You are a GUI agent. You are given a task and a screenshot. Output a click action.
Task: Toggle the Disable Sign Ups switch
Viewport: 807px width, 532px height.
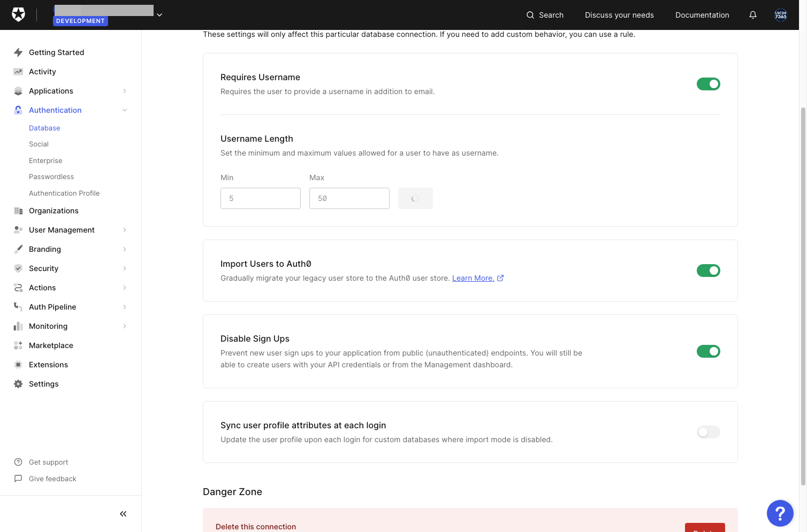click(709, 351)
